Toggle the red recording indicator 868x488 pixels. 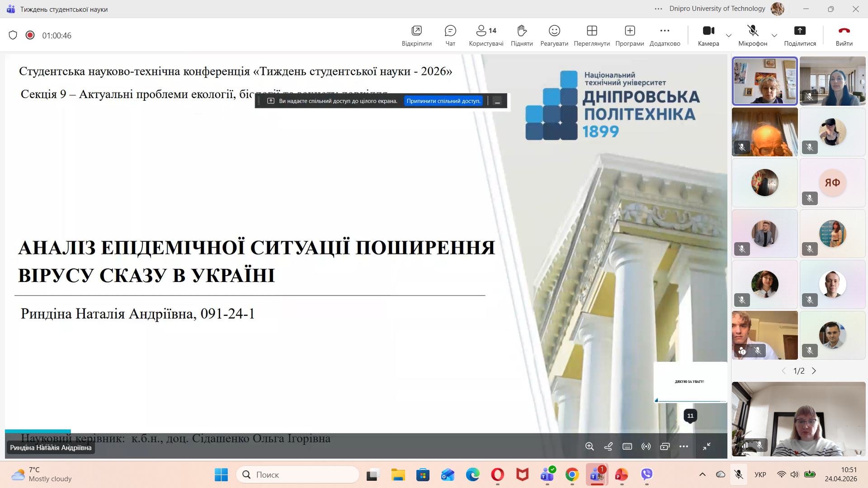point(30,35)
